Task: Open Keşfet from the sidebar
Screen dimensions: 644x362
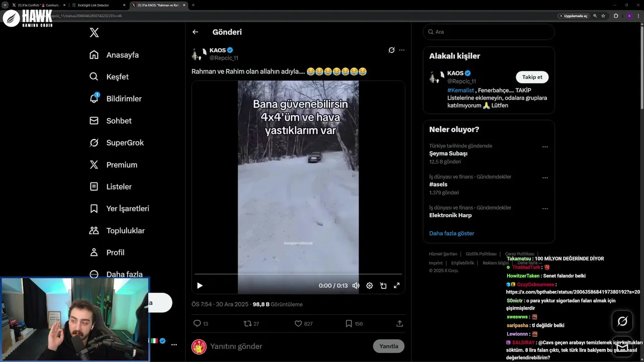Action: 109,77
